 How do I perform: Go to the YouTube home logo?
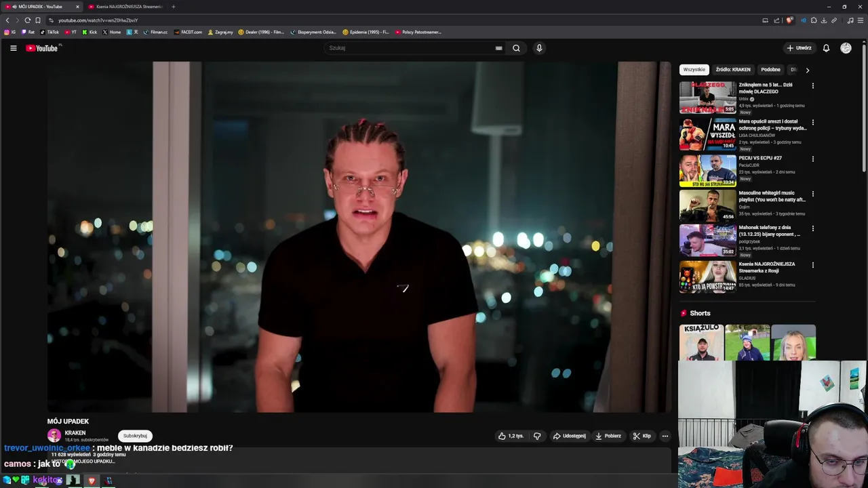[42, 48]
